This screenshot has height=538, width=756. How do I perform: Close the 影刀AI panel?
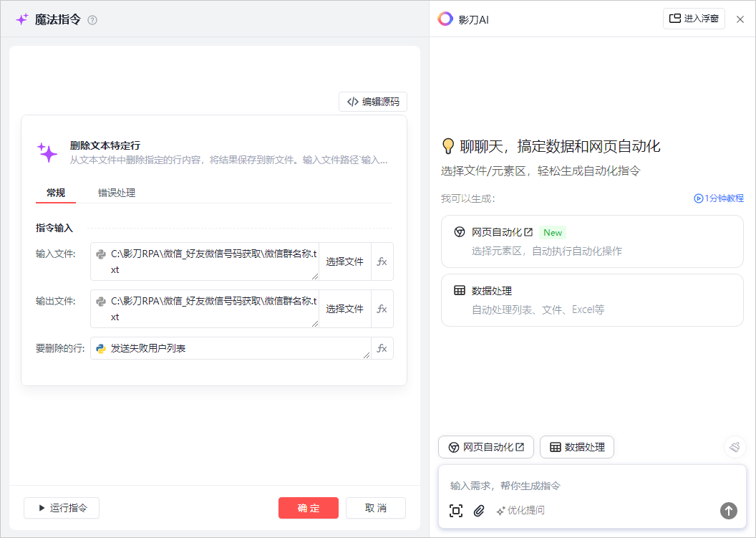click(x=740, y=19)
